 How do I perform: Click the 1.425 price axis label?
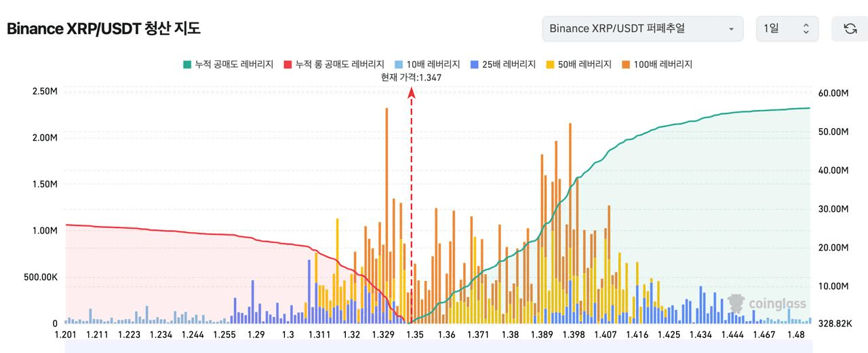pos(669,335)
